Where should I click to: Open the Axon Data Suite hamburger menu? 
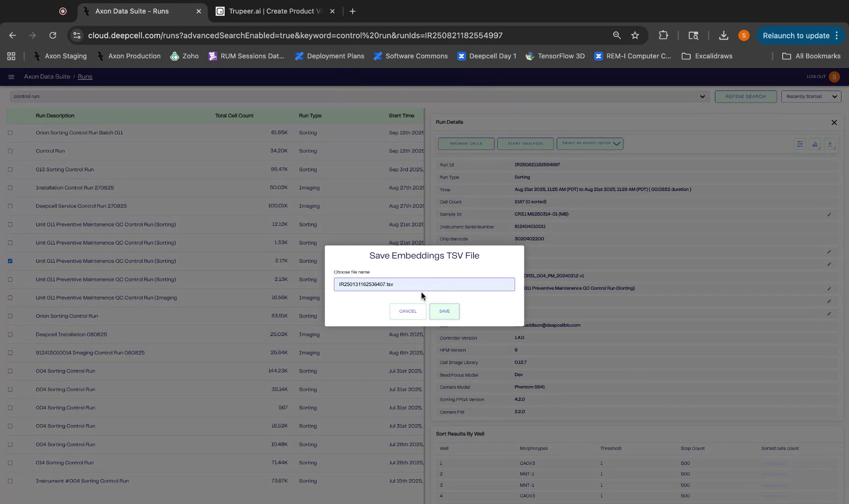(11, 77)
